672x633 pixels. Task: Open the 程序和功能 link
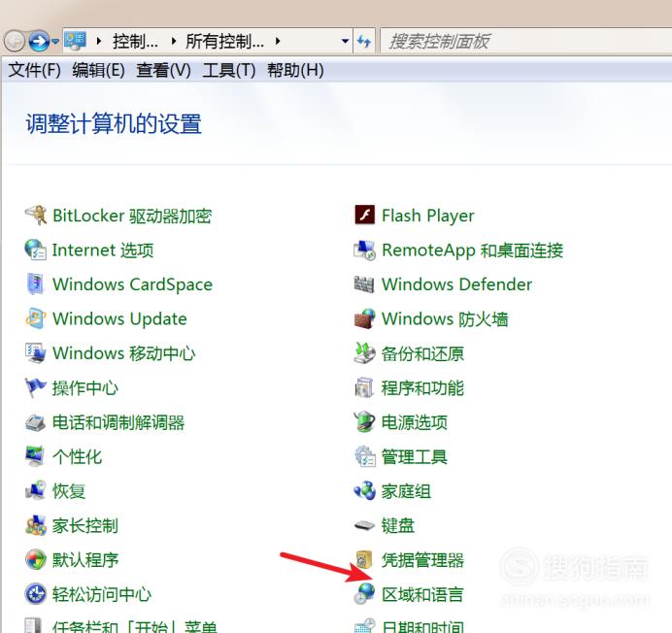(x=422, y=387)
